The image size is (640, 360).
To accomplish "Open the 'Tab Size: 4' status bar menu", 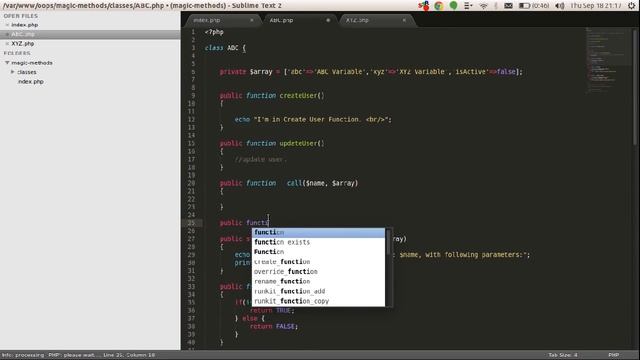I will pyautogui.click(x=563, y=355).
